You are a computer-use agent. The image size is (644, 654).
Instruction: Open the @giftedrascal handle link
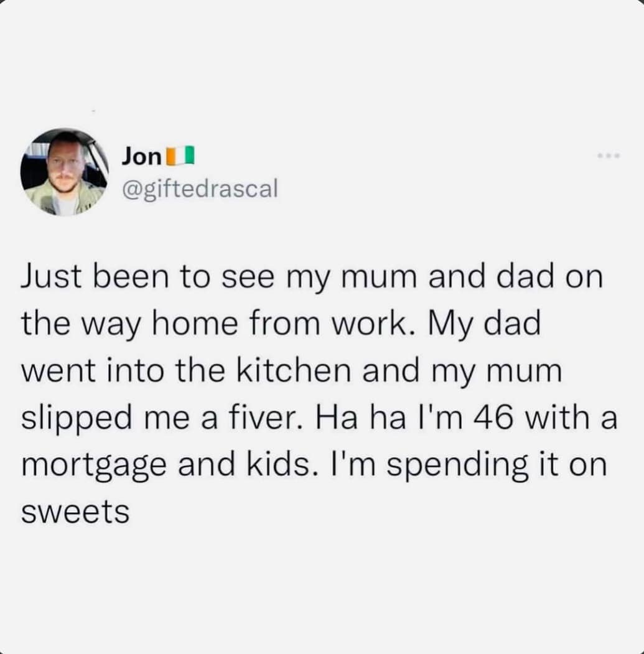pos(199,187)
